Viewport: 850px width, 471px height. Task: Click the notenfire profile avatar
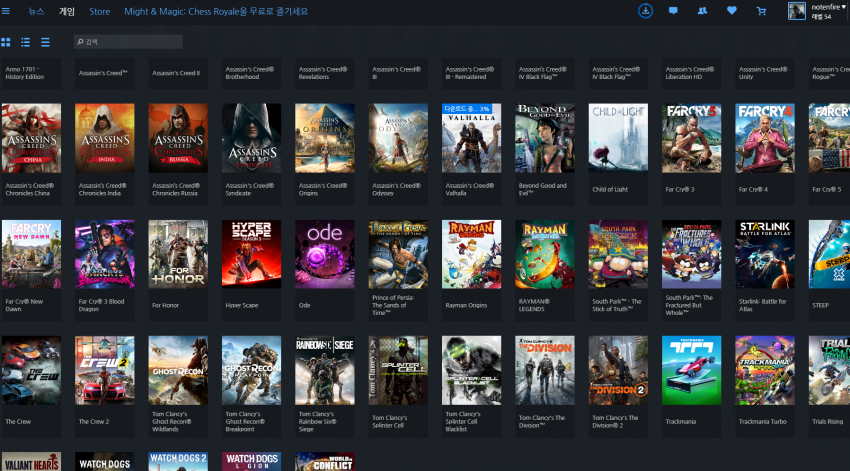pyautogui.click(x=796, y=11)
